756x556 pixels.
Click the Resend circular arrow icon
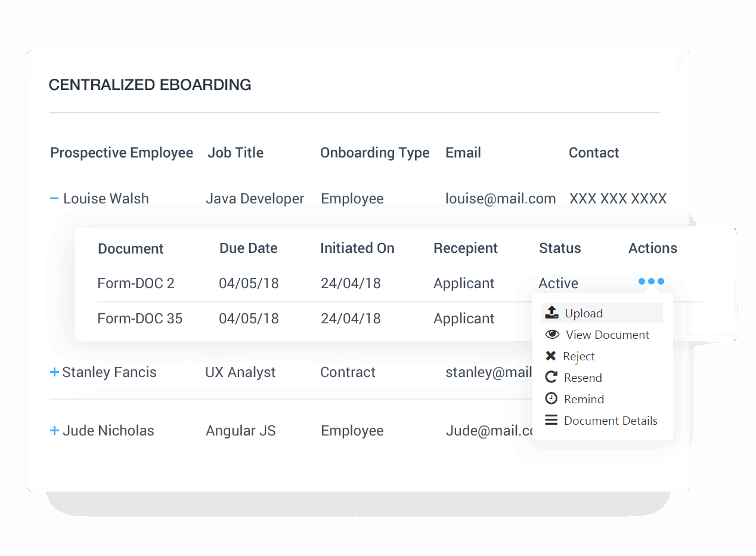click(551, 377)
